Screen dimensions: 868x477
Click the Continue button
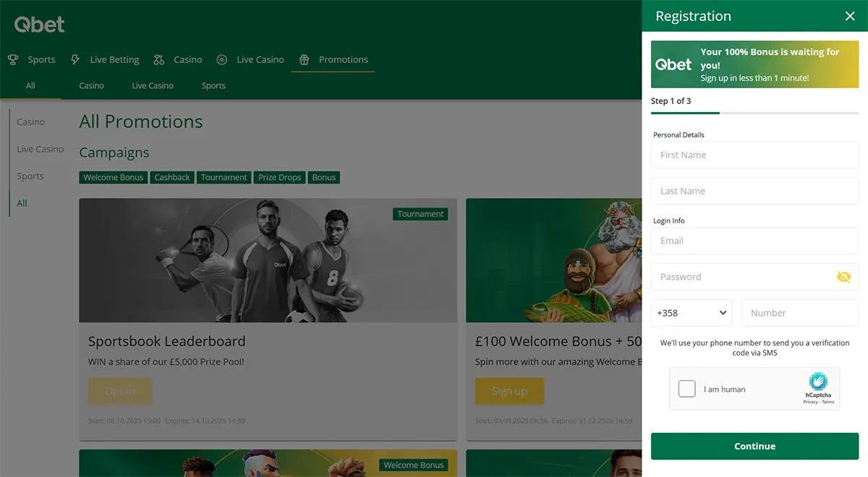pos(754,446)
